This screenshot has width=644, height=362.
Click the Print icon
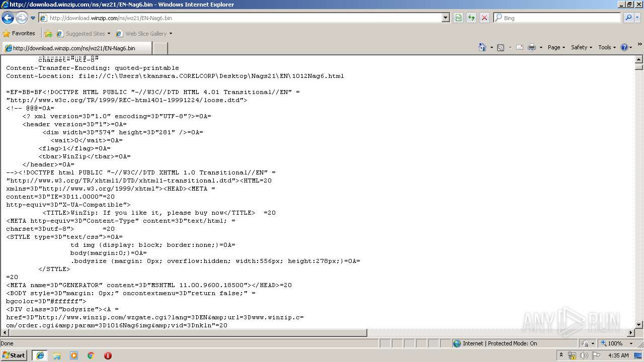point(532,47)
